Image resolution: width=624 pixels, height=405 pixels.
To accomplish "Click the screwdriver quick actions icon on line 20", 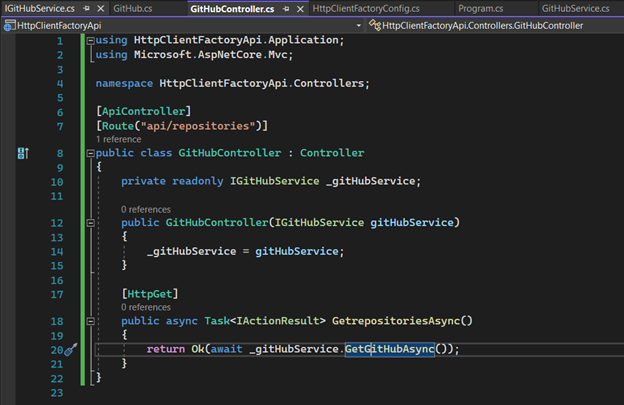I will 70,349.
